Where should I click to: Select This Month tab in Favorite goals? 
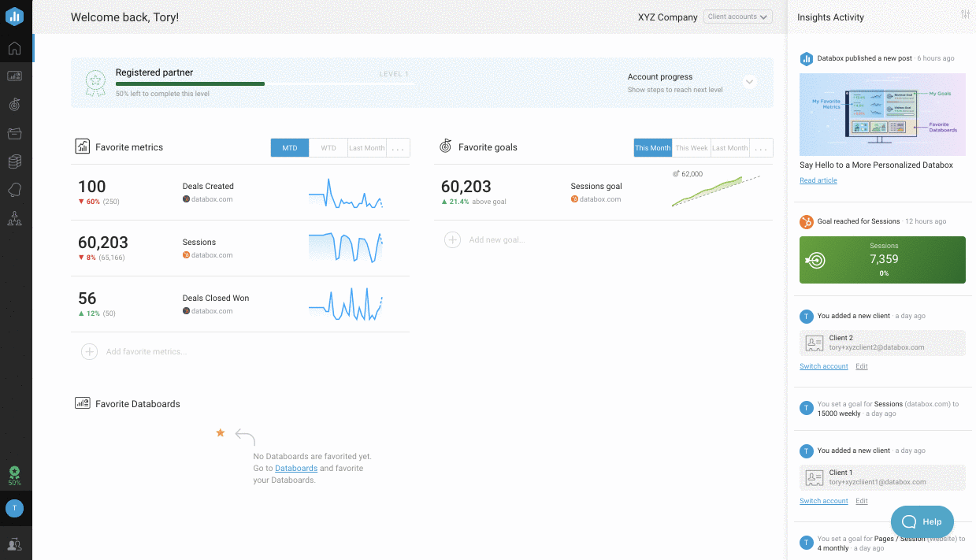[x=652, y=148]
